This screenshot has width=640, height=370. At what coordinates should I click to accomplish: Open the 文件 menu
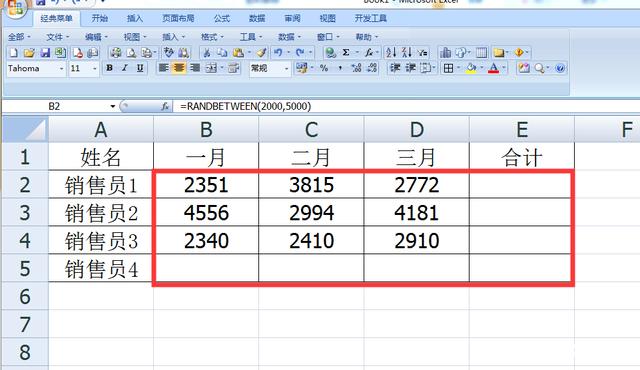(x=58, y=37)
